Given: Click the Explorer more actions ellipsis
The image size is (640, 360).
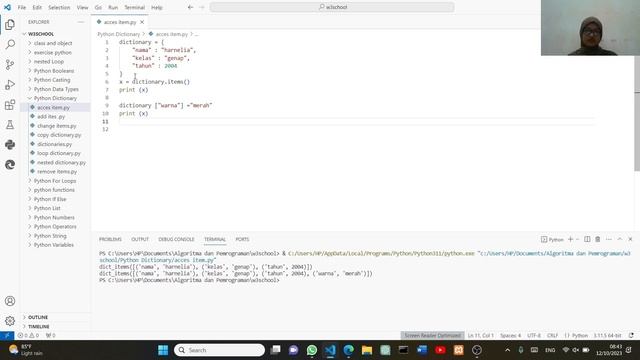Looking at the screenshot, I should (80, 22).
